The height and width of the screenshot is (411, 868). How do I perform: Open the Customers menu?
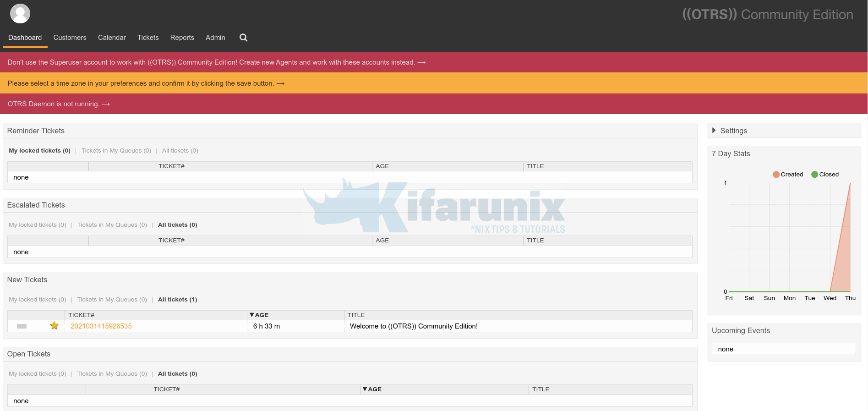coord(70,38)
